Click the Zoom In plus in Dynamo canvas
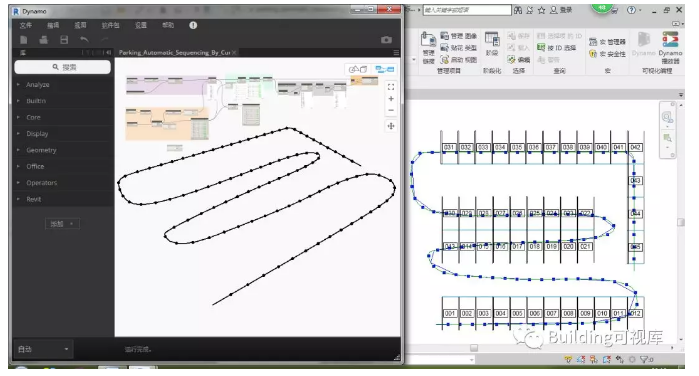Image resolution: width=699 pixels, height=376 pixels. point(391,99)
